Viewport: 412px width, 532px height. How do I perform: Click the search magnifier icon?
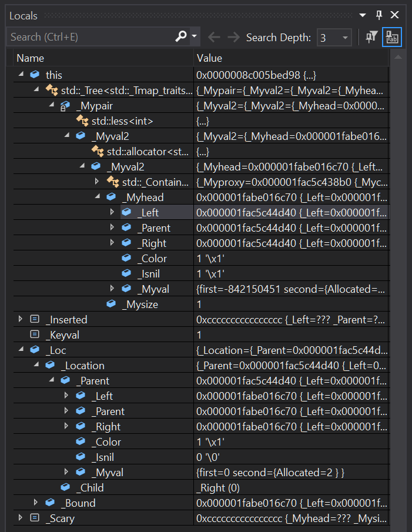(181, 36)
